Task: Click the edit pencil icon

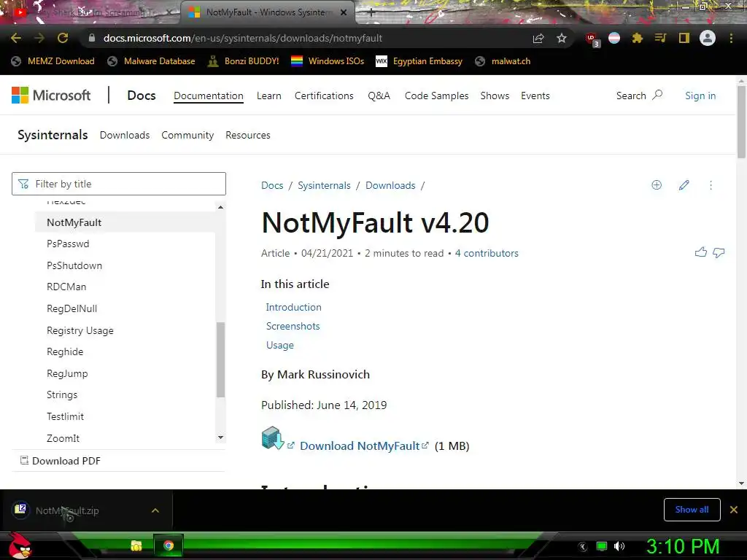Action: point(684,185)
